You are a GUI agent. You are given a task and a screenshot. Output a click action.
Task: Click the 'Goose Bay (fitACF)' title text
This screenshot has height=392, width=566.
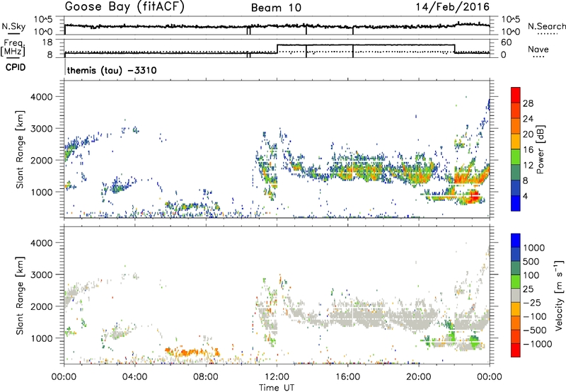pos(125,7)
